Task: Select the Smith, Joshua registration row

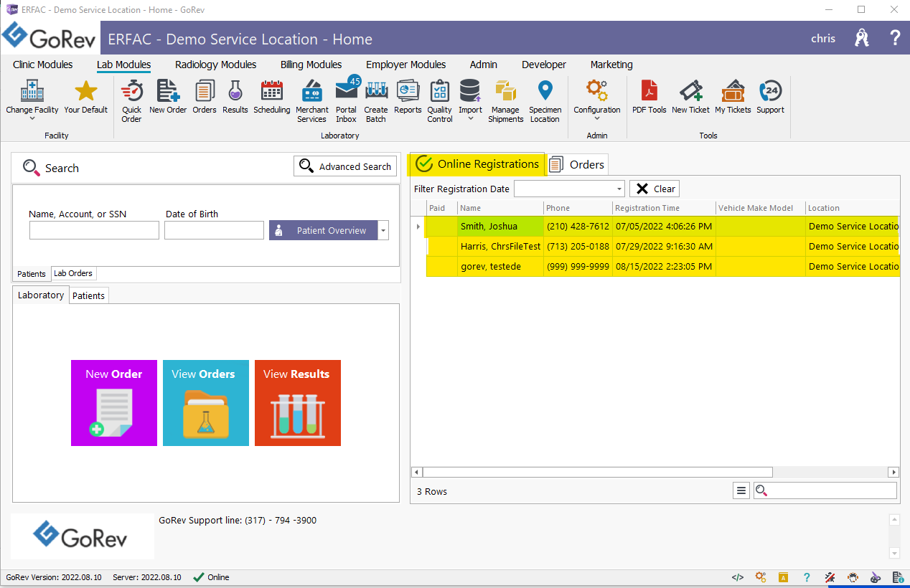Action: [x=500, y=226]
